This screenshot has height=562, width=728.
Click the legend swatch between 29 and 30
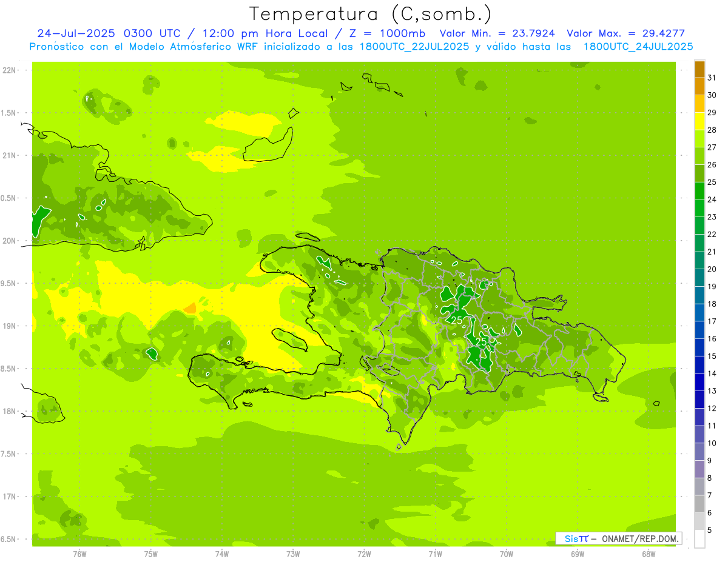[699, 104]
